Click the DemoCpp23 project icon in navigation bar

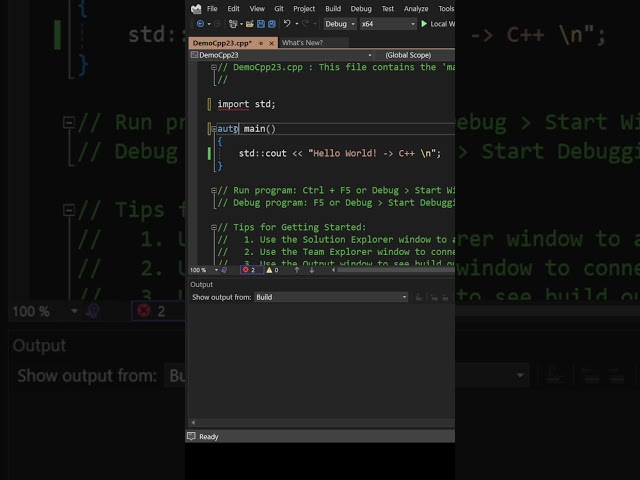click(x=194, y=55)
